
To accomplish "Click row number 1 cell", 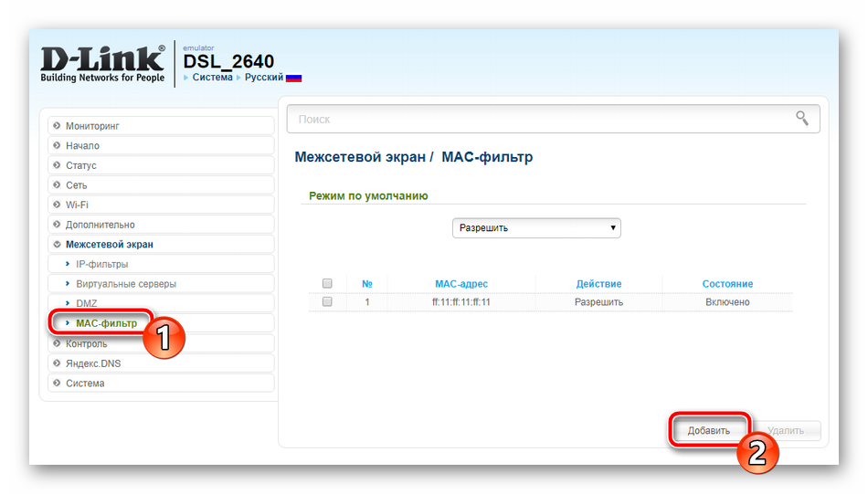I will (367, 302).
